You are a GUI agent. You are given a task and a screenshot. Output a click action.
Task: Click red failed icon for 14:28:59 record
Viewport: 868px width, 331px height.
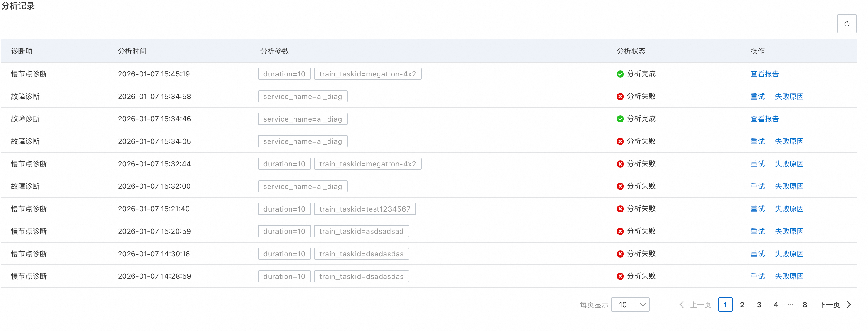(620, 277)
